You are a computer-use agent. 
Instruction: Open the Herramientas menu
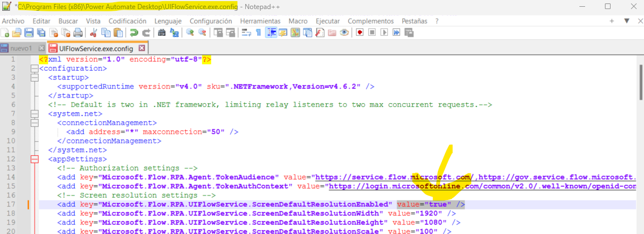point(261,21)
